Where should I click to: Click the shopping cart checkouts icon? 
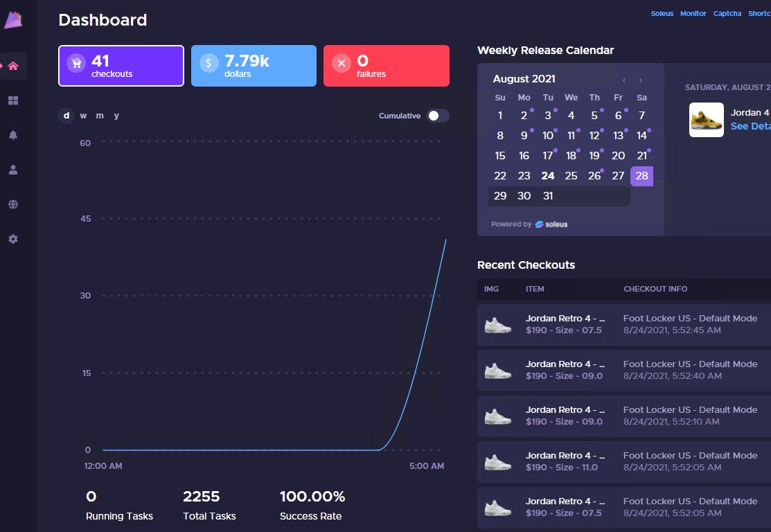point(76,63)
